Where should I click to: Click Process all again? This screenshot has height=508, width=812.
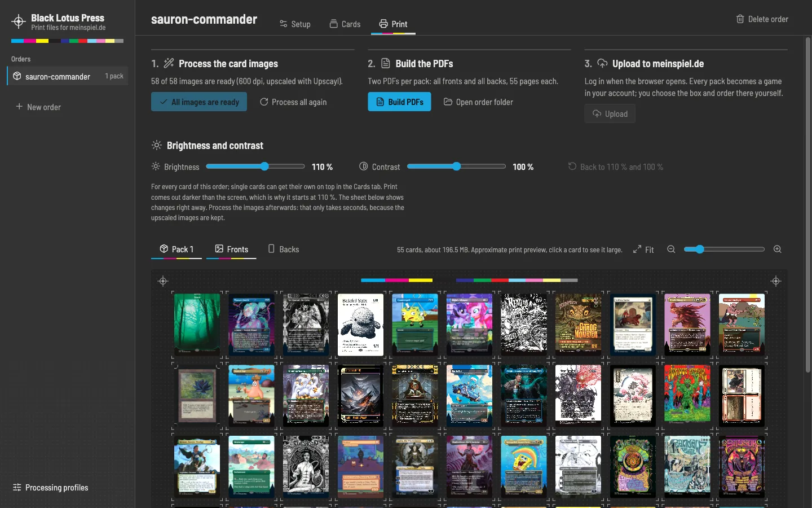(x=293, y=102)
